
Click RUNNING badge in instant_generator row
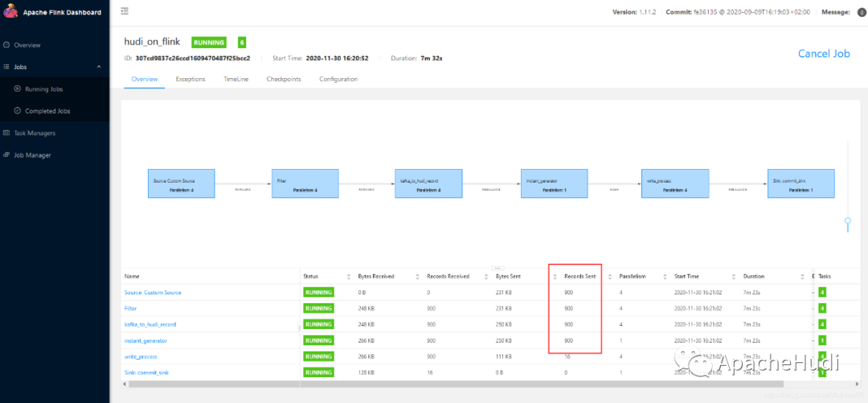pos(319,340)
